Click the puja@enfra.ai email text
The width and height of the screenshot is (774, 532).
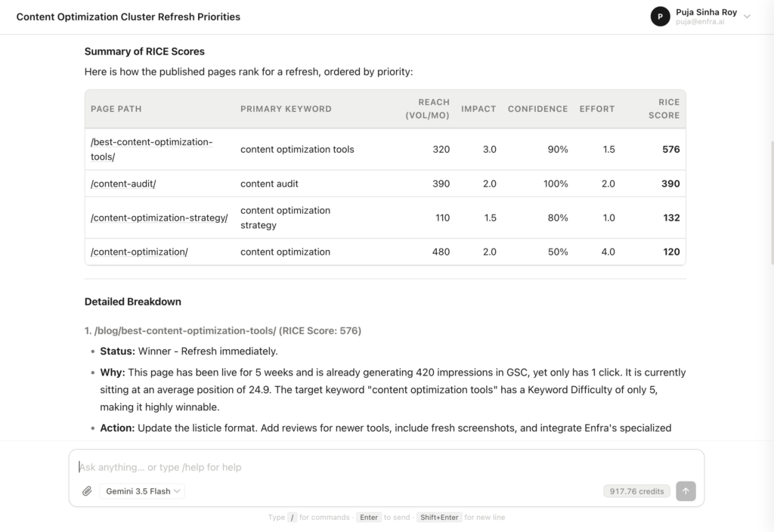pyautogui.click(x=700, y=22)
